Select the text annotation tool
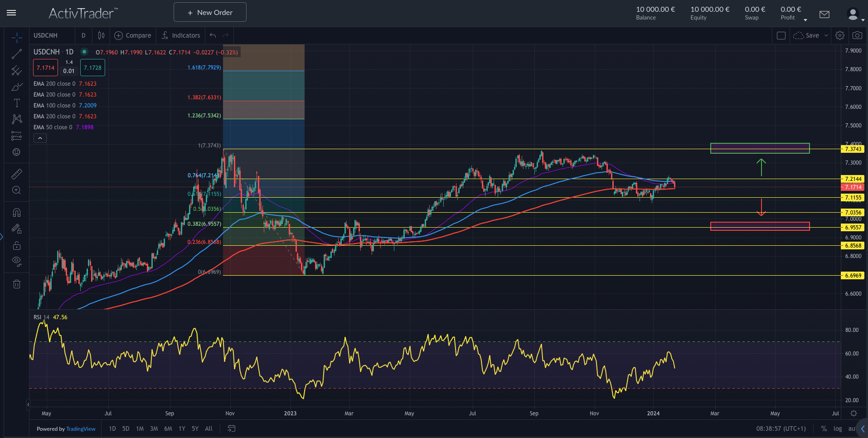The width and height of the screenshot is (868, 438). 16,103
